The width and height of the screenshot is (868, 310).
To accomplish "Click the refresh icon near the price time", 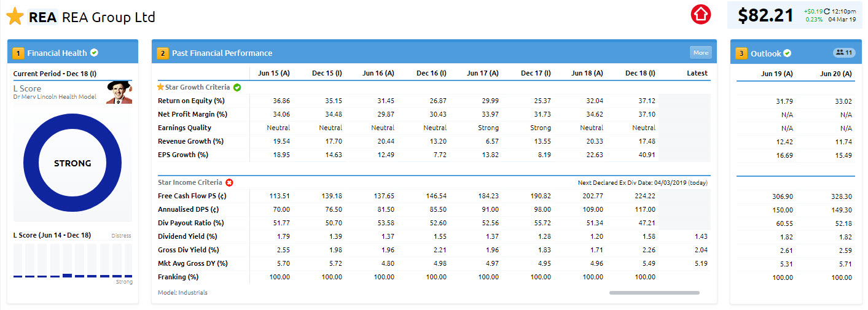I will pyautogui.click(x=826, y=11).
